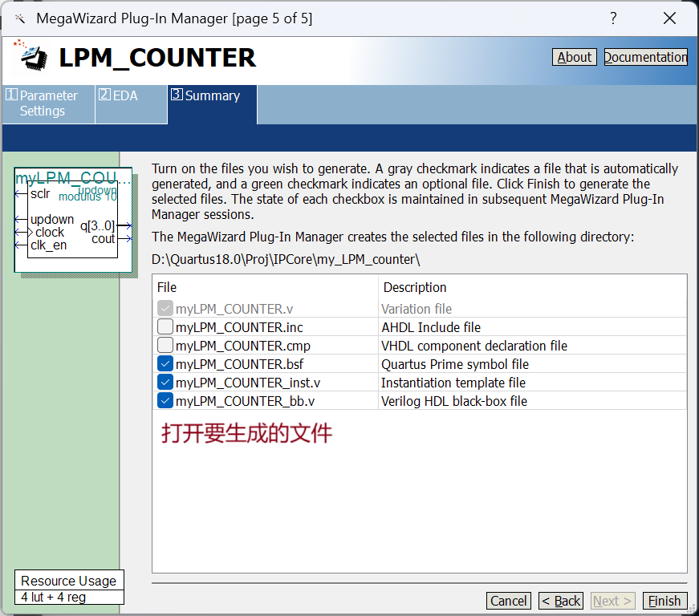Click the LPM_COUNTER chip logo icon
This screenshot has height=616, width=699.
(30, 55)
